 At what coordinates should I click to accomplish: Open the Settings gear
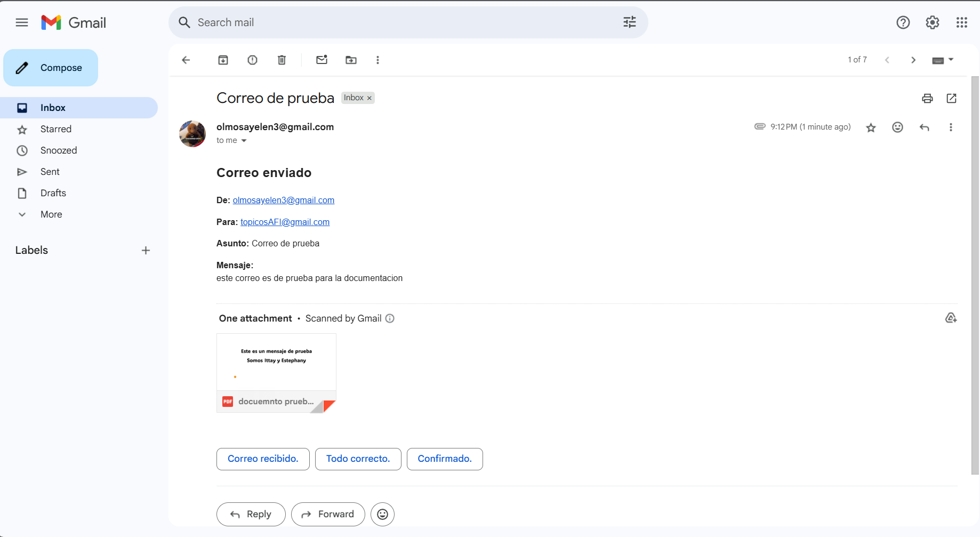933,22
